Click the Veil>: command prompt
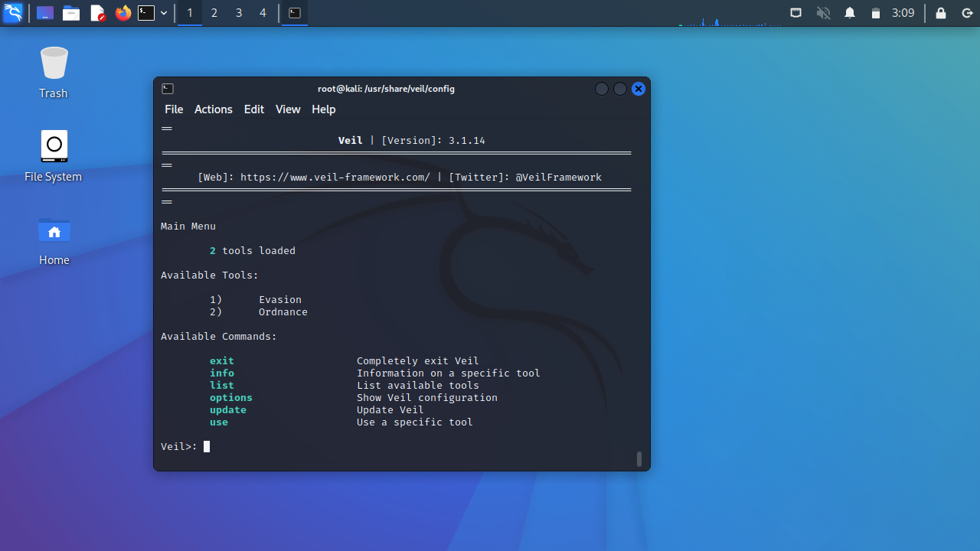 [x=179, y=447]
